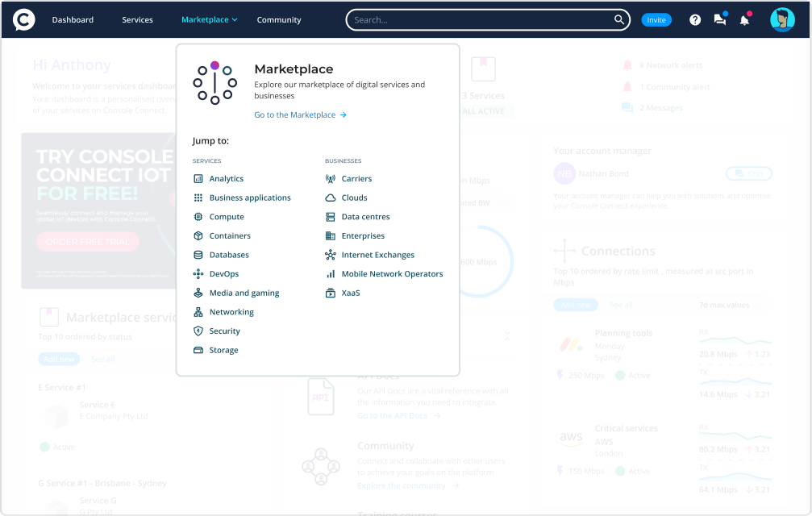Image resolution: width=812 pixels, height=516 pixels.
Task: Click the Databases icon
Action: (198, 255)
